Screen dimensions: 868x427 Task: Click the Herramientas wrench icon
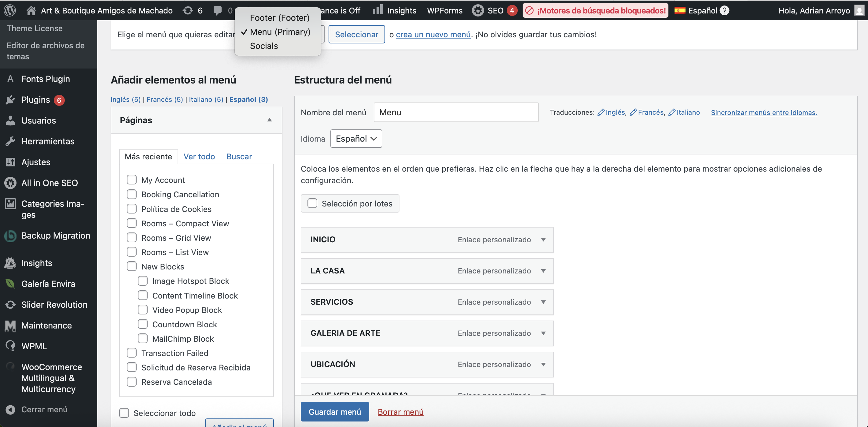(10, 141)
